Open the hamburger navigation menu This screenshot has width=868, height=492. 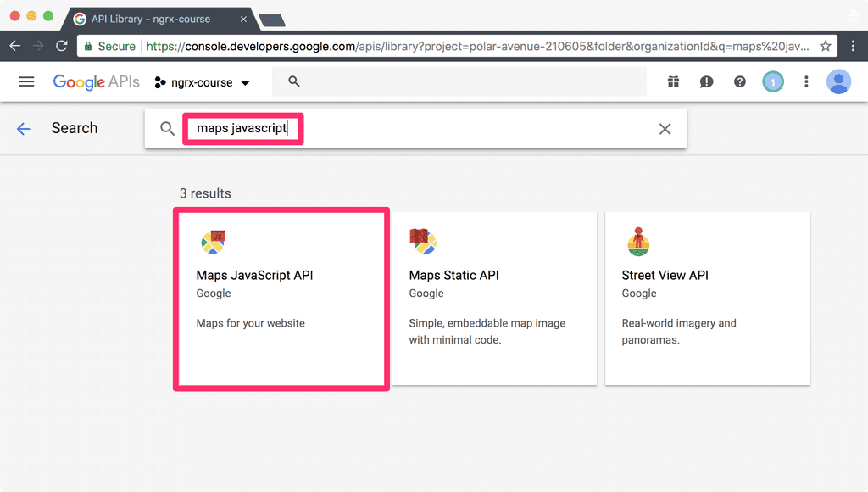point(26,82)
